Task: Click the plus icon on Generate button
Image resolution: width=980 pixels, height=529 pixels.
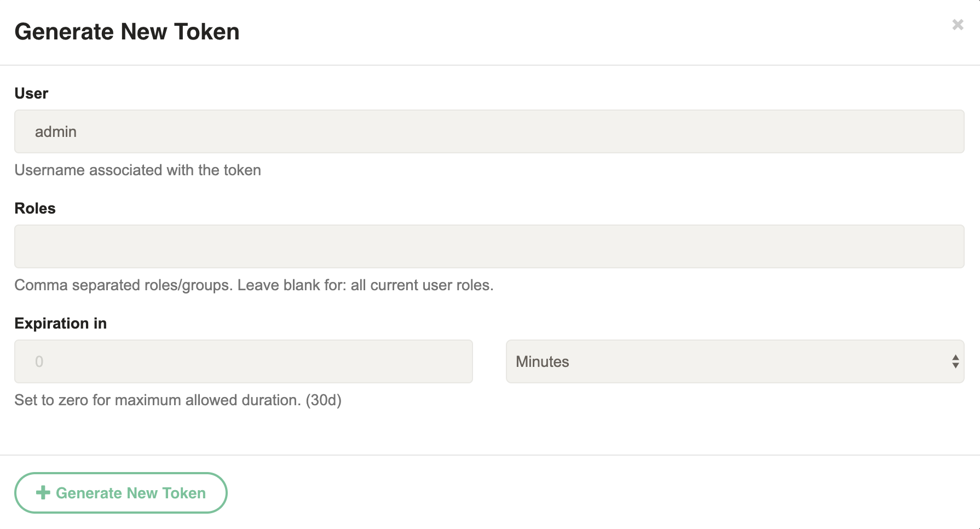Action: [43, 492]
